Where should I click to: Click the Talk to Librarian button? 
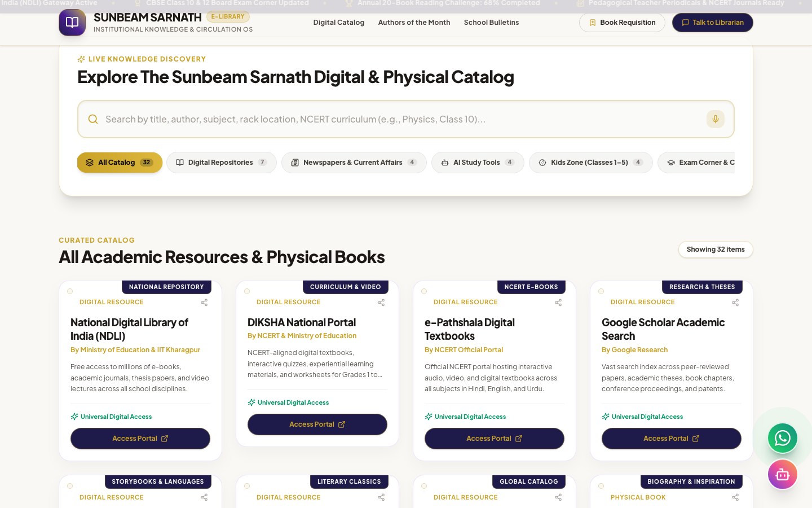click(713, 23)
